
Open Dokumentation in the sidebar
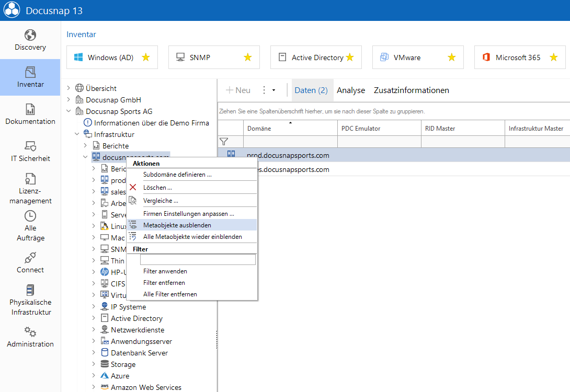(x=30, y=114)
